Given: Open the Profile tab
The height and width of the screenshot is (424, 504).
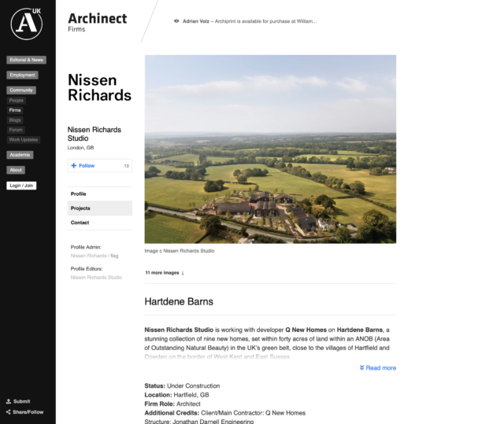Looking at the screenshot, I should pos(79,194).
